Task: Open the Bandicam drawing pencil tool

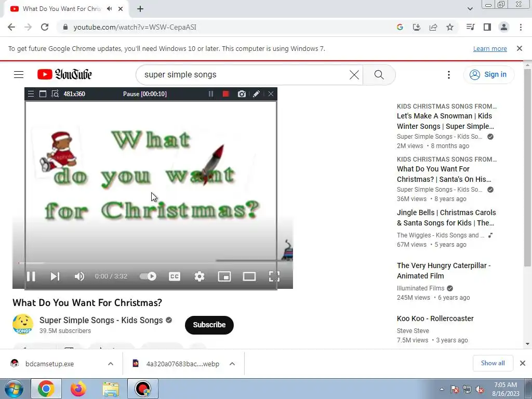Action: (257, 94)
